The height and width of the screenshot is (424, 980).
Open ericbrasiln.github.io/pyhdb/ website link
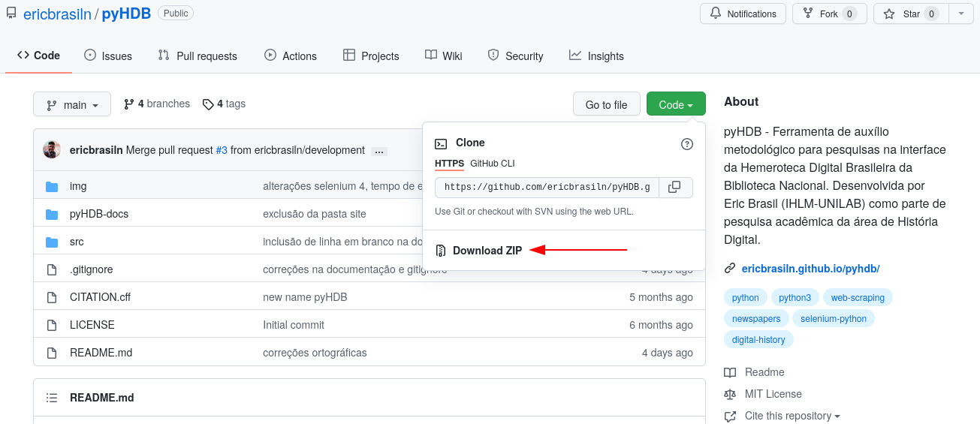[810, 269]
